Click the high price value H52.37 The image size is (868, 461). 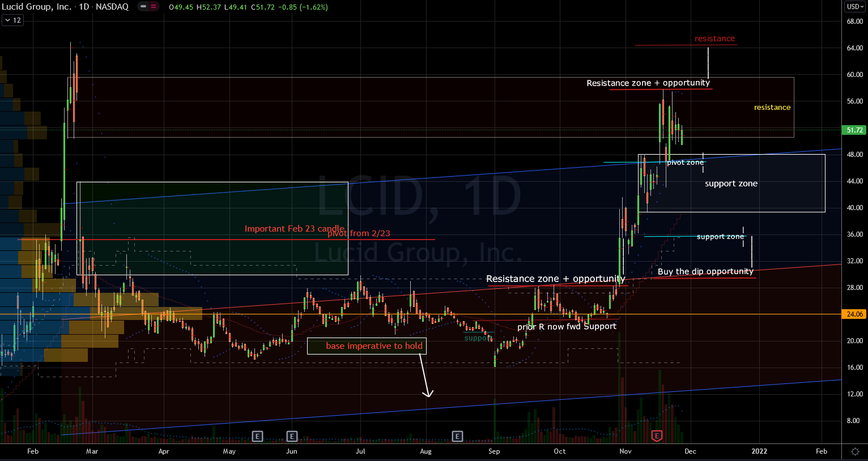(209, 7)
